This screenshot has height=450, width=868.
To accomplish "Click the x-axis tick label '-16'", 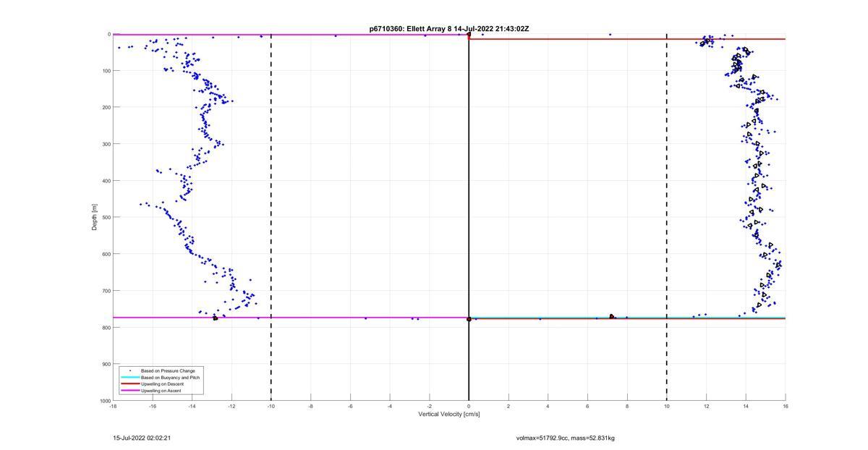I will click(153, 406).
